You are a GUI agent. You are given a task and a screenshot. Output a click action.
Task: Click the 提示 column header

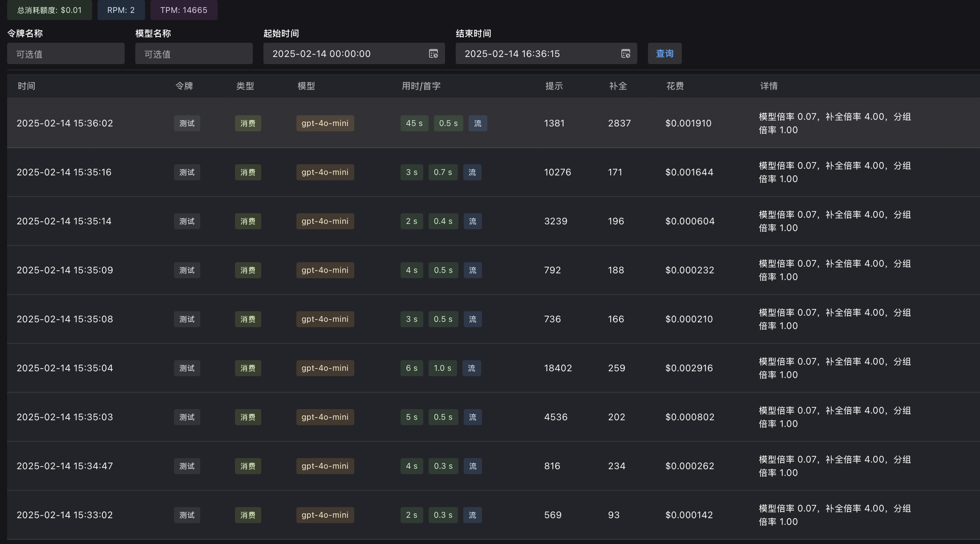click(x=554, y=86)
